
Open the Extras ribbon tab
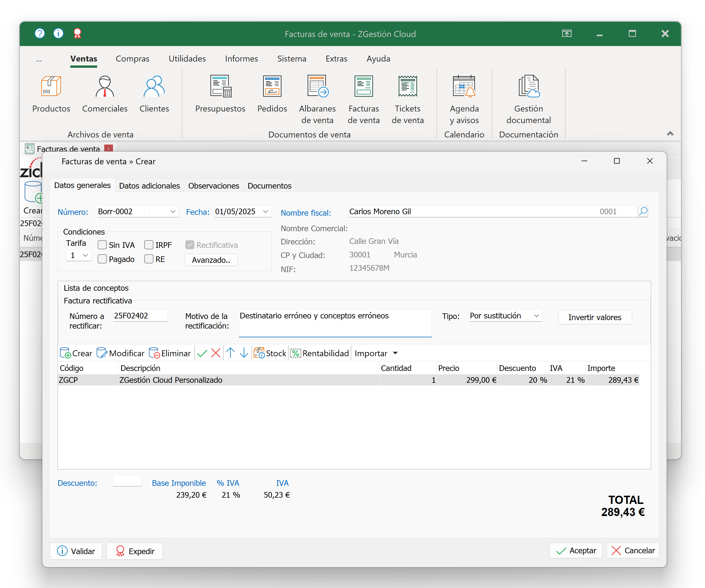[336, 59]
